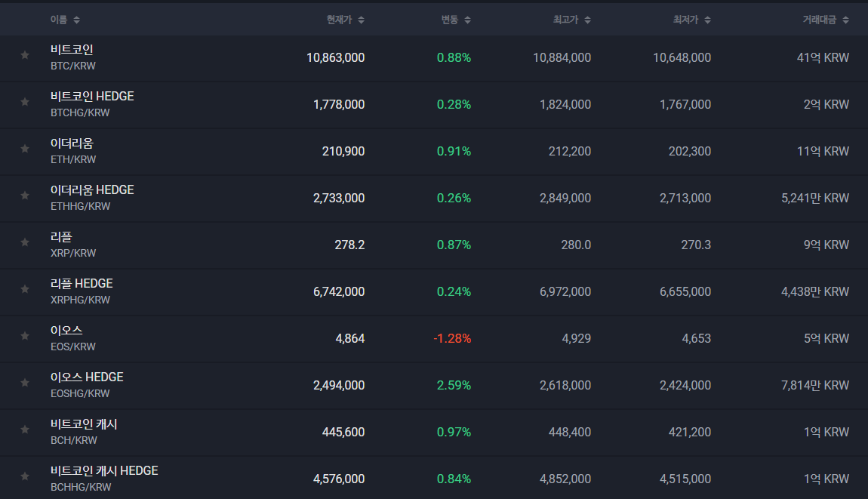Click low price 10,648,000
868x499 pixels.
pyautogui.click(x=682, y=57)
